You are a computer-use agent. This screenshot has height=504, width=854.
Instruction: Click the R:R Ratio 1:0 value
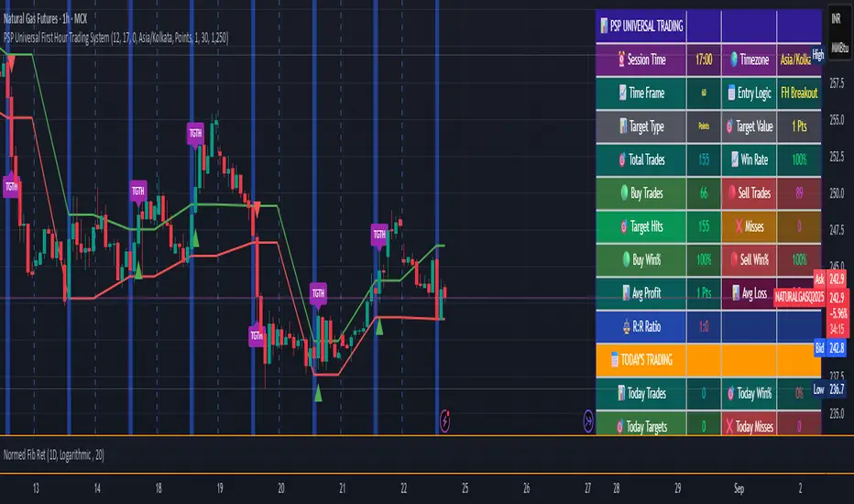point(704,326)
